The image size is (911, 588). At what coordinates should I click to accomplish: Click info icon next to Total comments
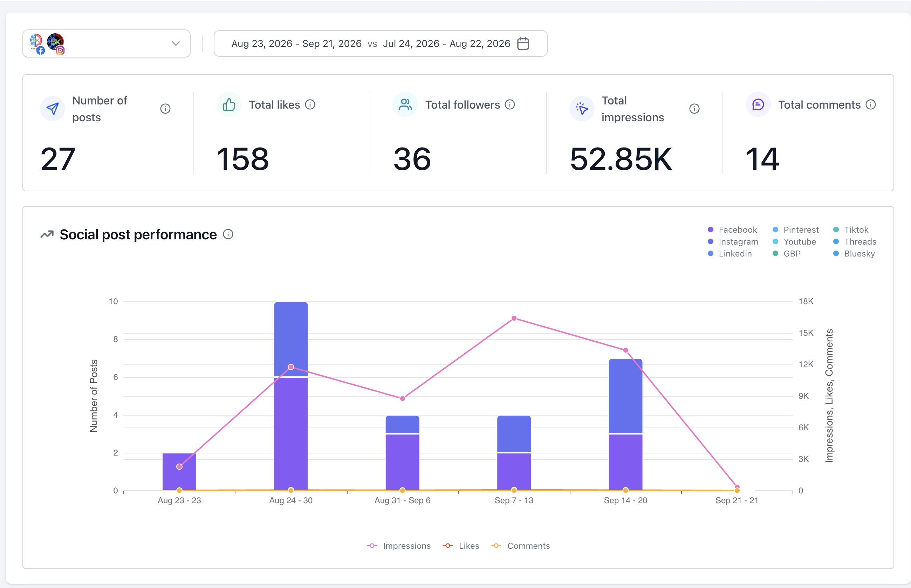[871, 105]
